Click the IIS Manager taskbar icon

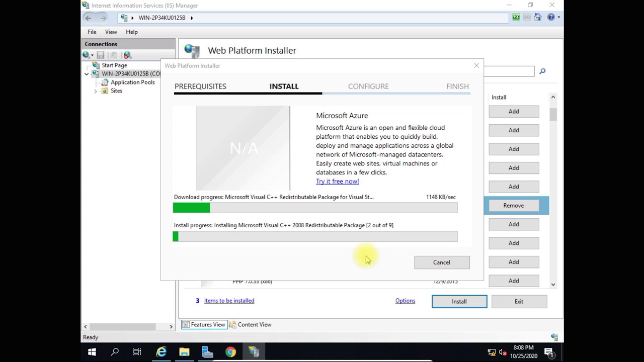tap(254, 352)
